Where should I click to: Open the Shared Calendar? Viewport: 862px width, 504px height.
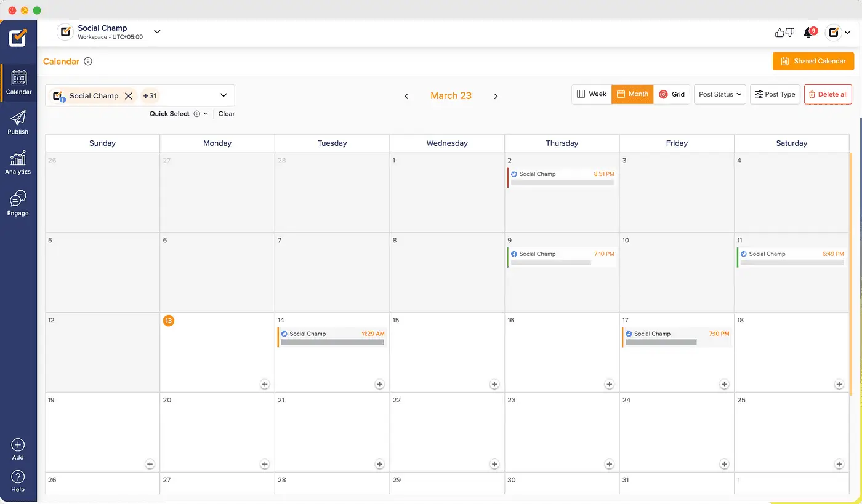click(813, 61)
